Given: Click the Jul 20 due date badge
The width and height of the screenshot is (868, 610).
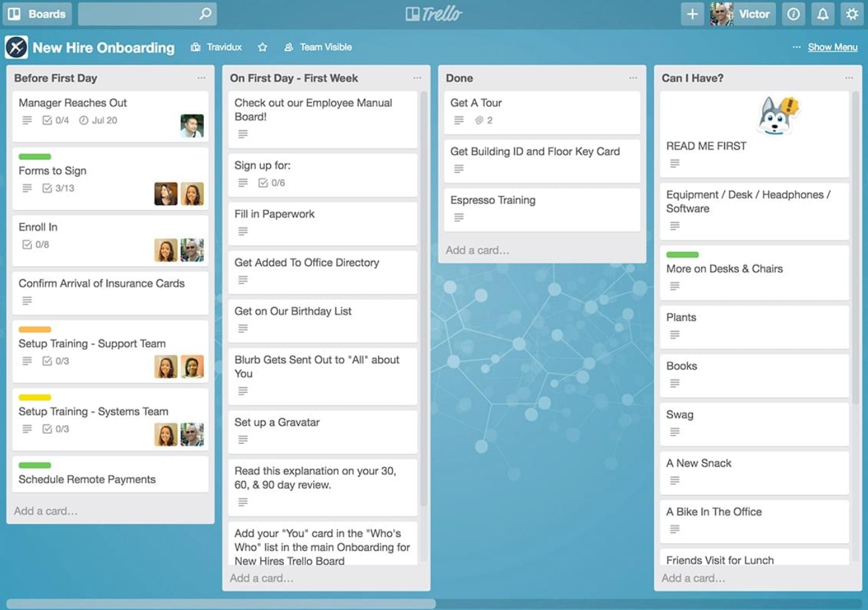Looking at the screenshot, I should tap(98, 121).
